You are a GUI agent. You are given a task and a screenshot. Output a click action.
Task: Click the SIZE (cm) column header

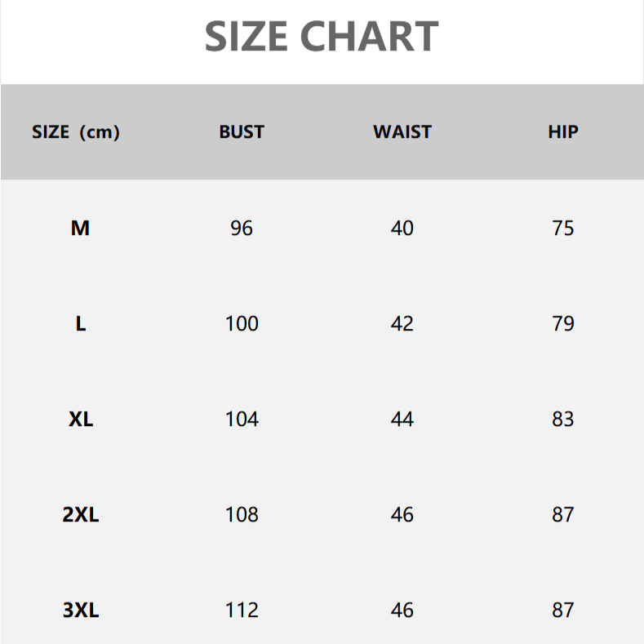(76, 132)
